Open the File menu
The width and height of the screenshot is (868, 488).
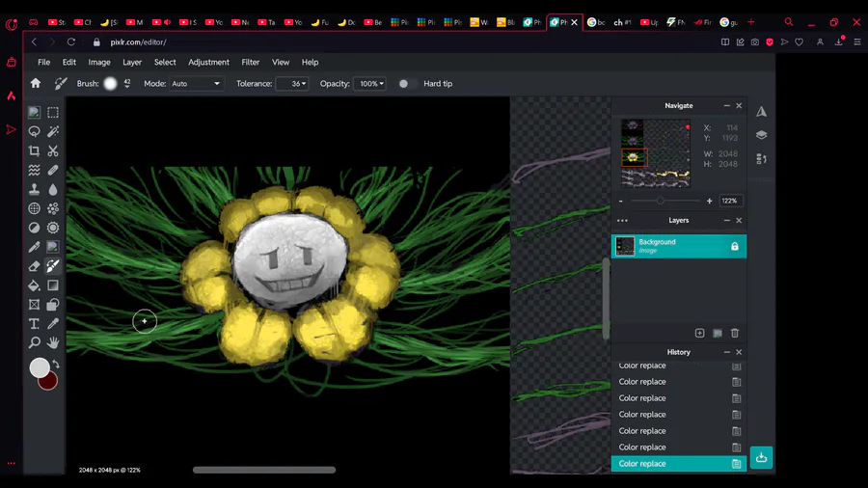43,62
